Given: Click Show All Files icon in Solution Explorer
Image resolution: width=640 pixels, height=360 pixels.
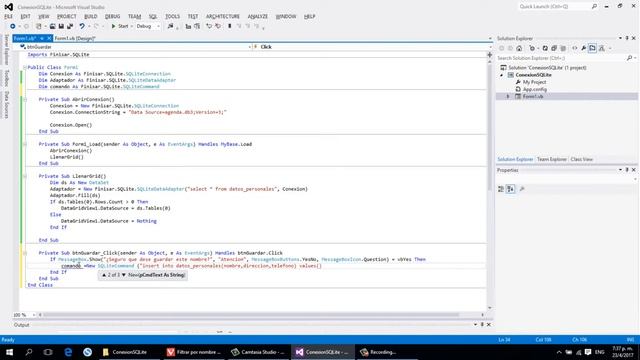Looking at the screenshot, I should [563, 48].
